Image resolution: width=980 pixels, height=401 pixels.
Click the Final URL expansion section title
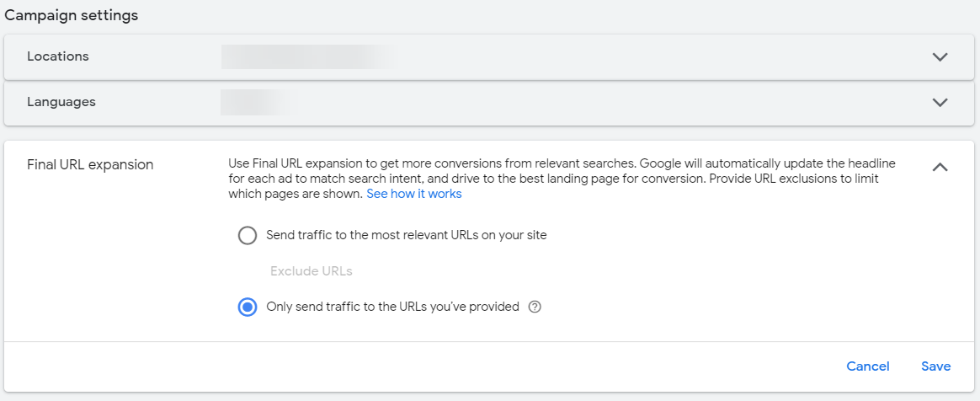(90, 165)
